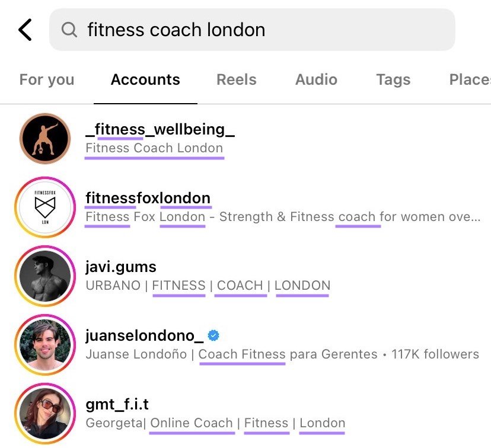Screen dimensions: 491x448
Task: Select the Audio tab
Action: [x=316, y=79]
